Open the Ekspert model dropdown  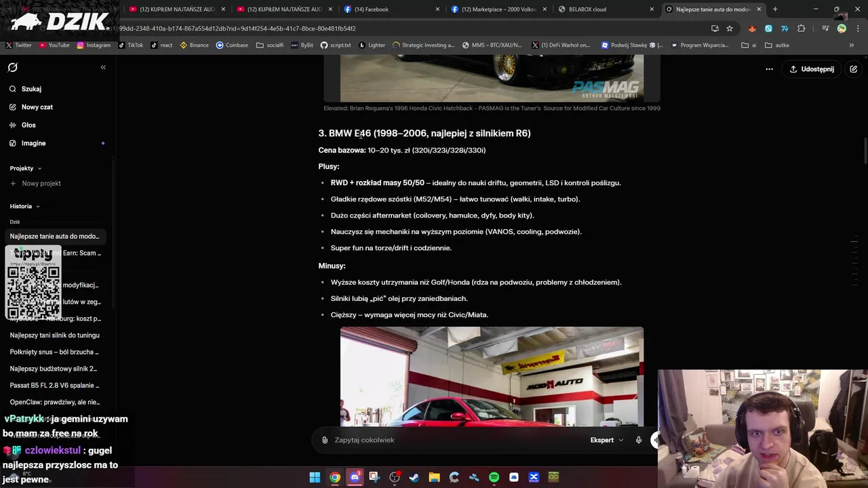[606, 440]
